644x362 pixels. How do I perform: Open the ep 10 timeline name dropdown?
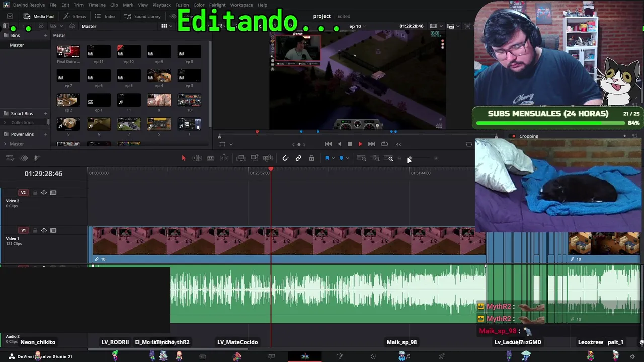point(364,26)
